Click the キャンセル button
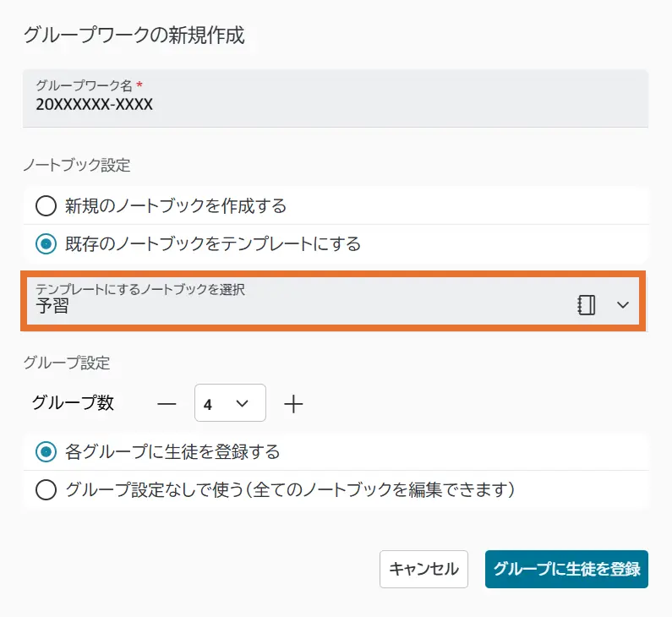The image size is (672, 617). click(423, 569)
